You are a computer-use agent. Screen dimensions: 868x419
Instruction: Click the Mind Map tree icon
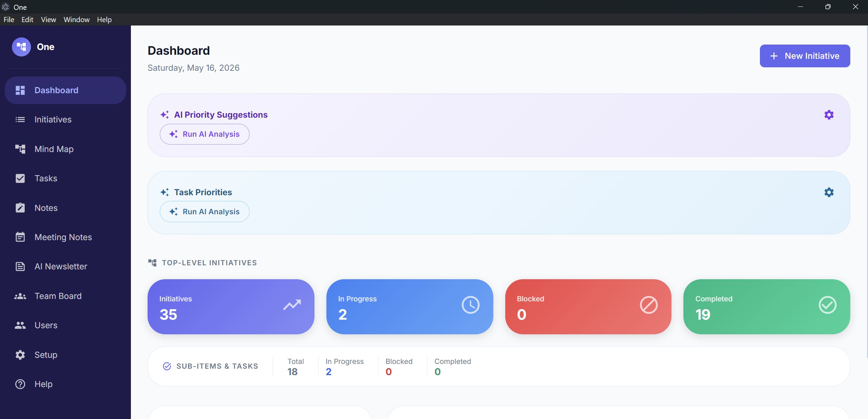[x=20, y=149]
